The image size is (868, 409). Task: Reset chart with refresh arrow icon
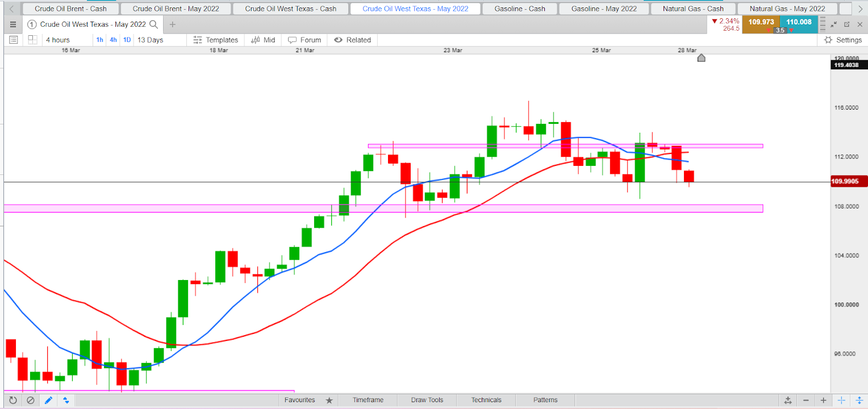click(x=12, y=400)
